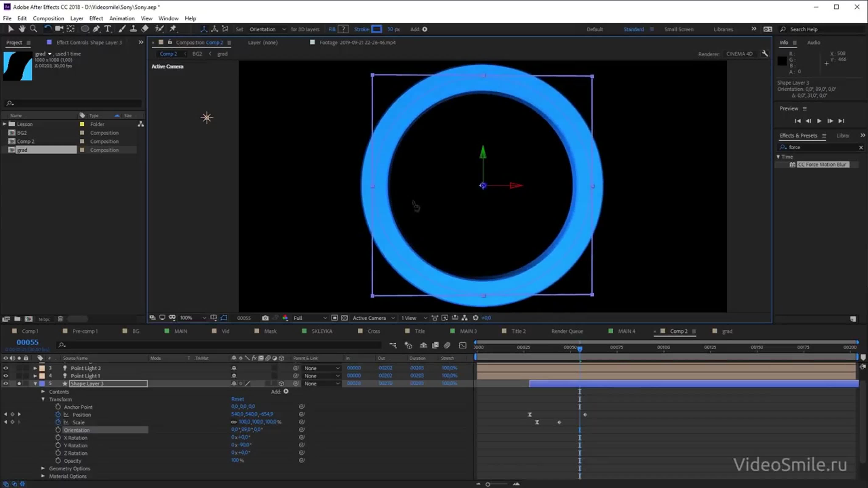Click the Reset link for Transform
This screenshot has height=488, width=868.
tap(238, 399)
